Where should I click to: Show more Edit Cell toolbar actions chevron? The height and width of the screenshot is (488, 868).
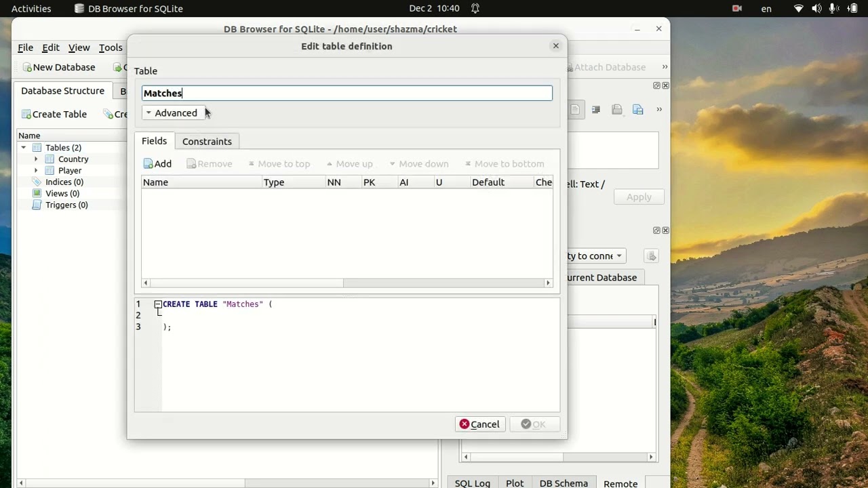tap(658, 110)
